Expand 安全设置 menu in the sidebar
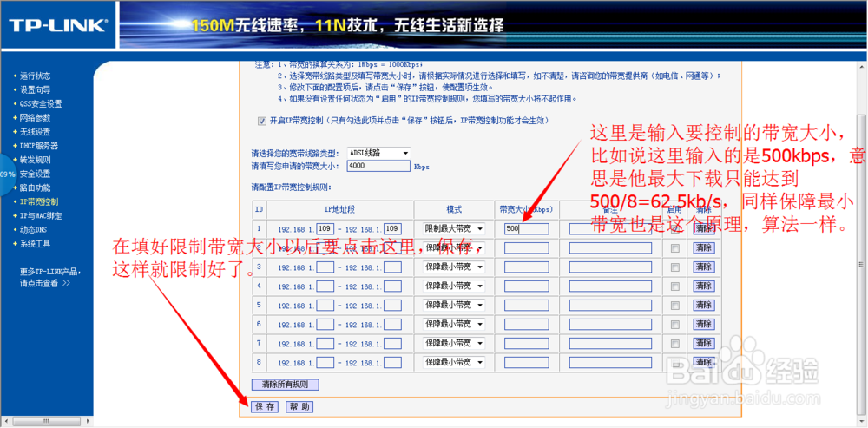 tap(35, 174)
